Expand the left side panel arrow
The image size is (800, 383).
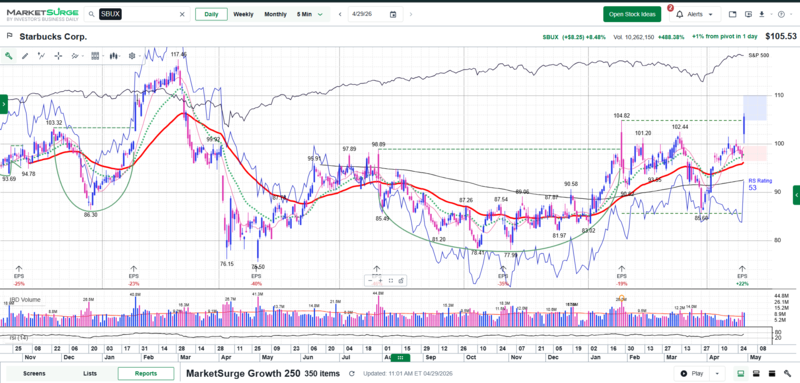pos(4,104)
